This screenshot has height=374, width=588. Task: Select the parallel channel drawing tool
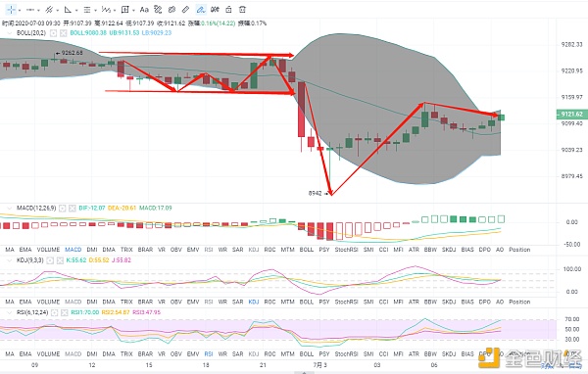coord(49,10)
